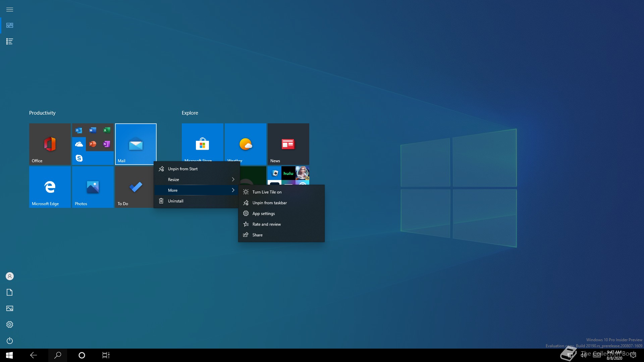Open Documents from Start sidebar

point(10,292)
